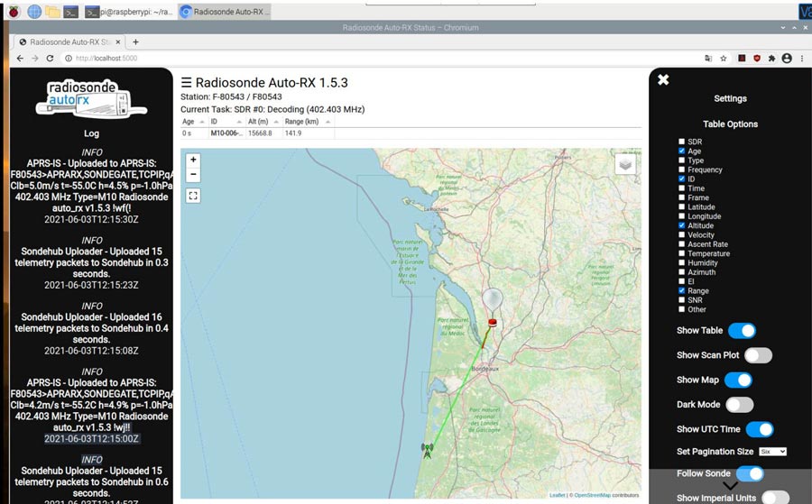Sort table by ID column
The width and height of the screenshot is (812, 504).
coord(226,122)
